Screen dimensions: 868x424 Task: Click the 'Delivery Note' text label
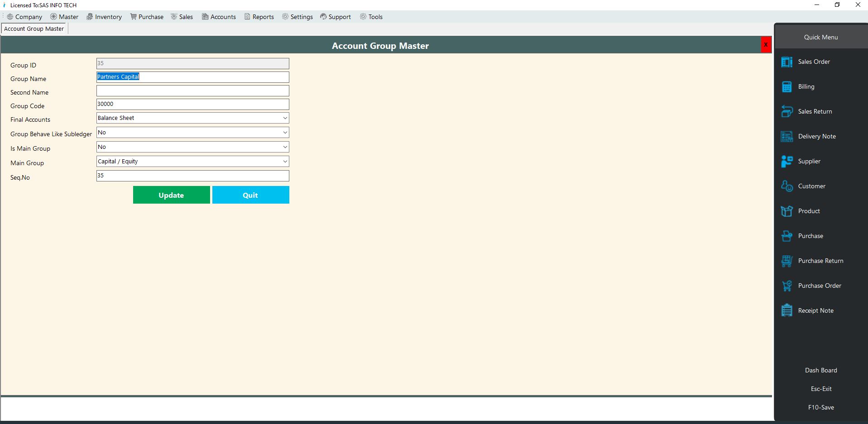(x=817, y=136)
